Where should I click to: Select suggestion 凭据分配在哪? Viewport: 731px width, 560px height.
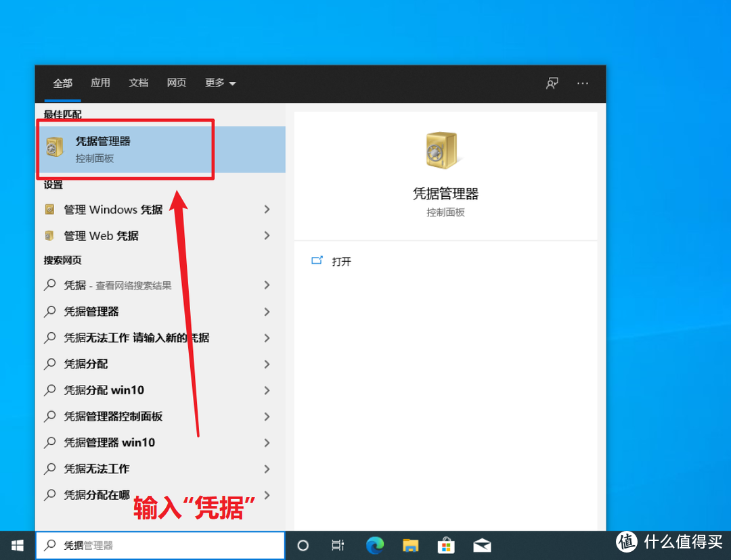coord(160,495)
